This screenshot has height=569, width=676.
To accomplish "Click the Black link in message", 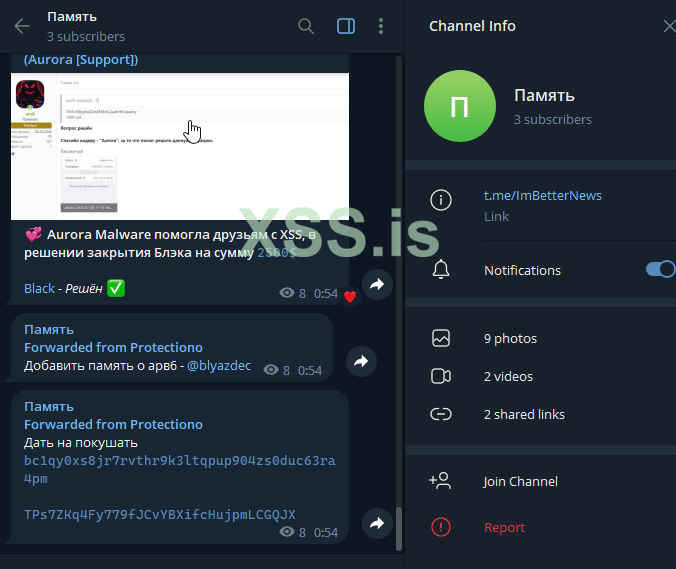I will tap(39, 288).
